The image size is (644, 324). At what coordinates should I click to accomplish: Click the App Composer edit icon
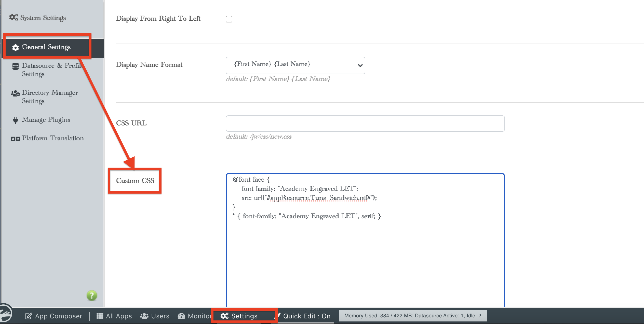click(x=28, y=316)
